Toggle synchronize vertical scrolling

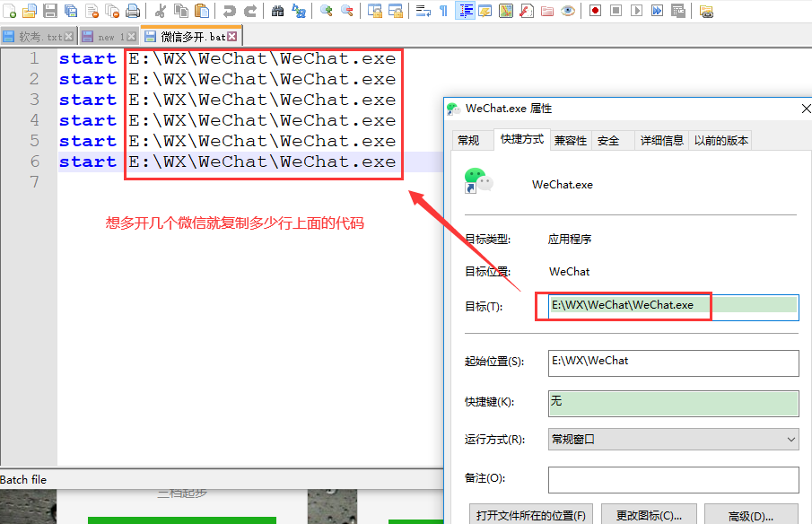[x=374, y=11]
